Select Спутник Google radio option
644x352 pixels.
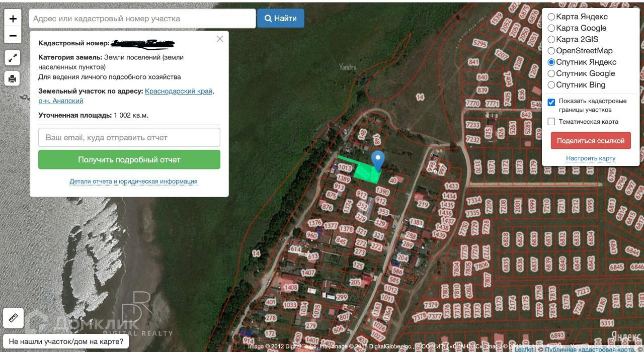(551, 73)
